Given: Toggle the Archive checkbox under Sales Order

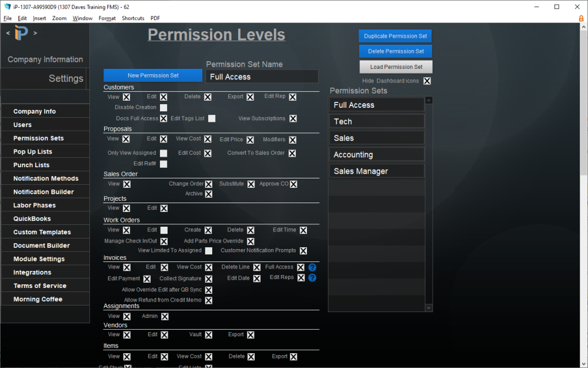Looking at the screenshot, I should 209,193.
